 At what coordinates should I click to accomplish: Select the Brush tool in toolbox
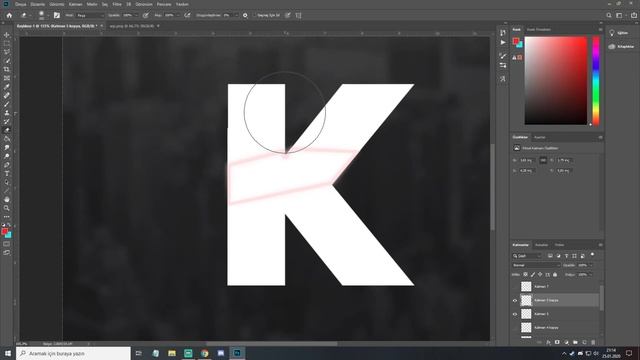(7, 104)
